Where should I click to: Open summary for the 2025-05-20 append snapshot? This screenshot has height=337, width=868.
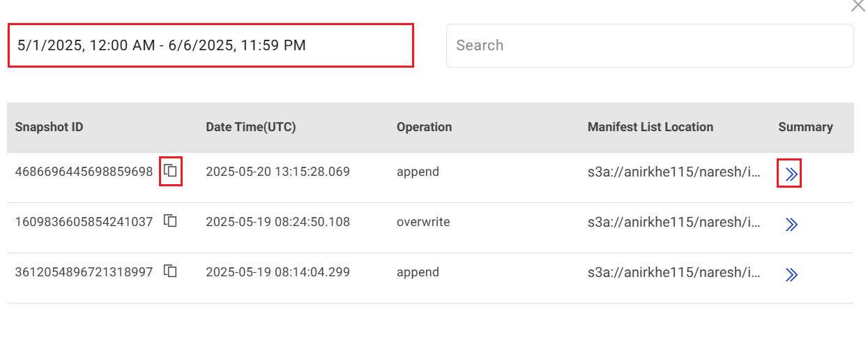[791, 174]
